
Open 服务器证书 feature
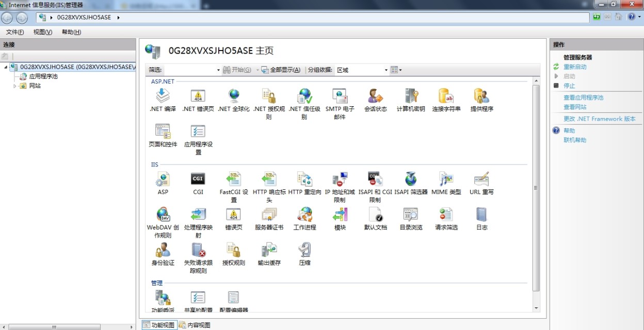pos(269,219)
